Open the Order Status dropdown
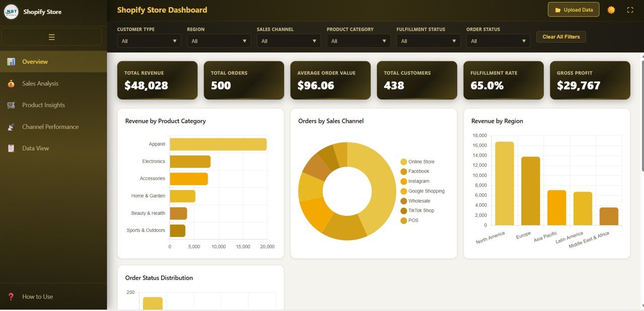This screenshot has width=644, height=311. pos(498,41)
